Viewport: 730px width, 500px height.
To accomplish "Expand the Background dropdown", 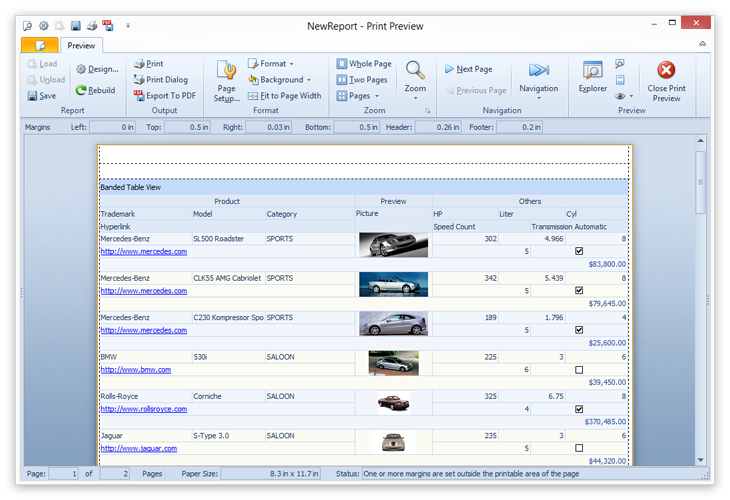I will [280, 80].
